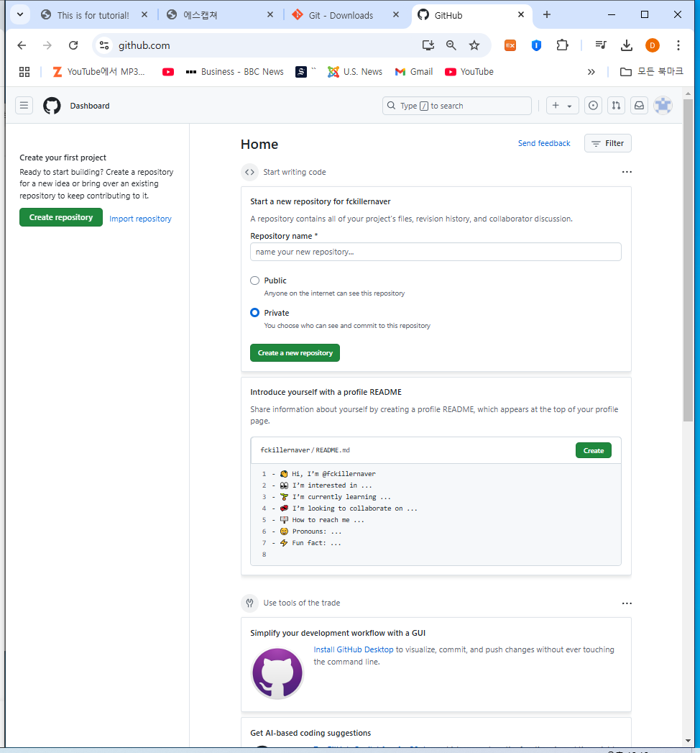Image resolution: width=700 pixels, height=753 pixels.
Task: Close the Git - Downloads tab
Action: [396, 14]
